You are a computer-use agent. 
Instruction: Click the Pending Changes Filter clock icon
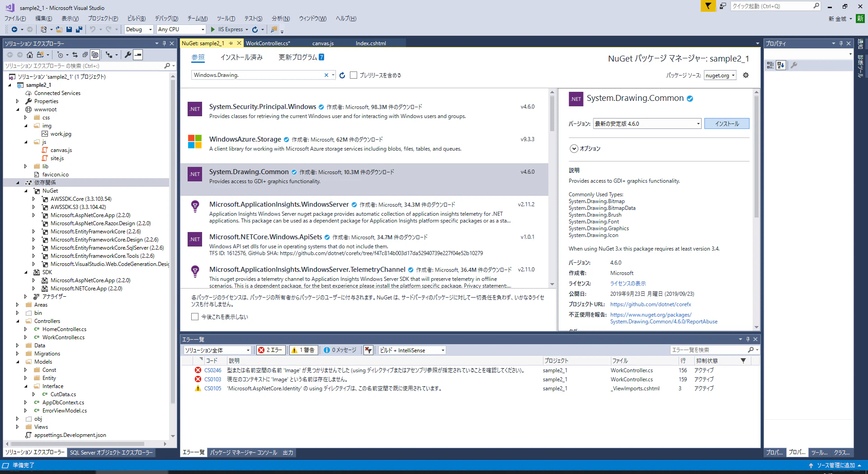[60, 55]
